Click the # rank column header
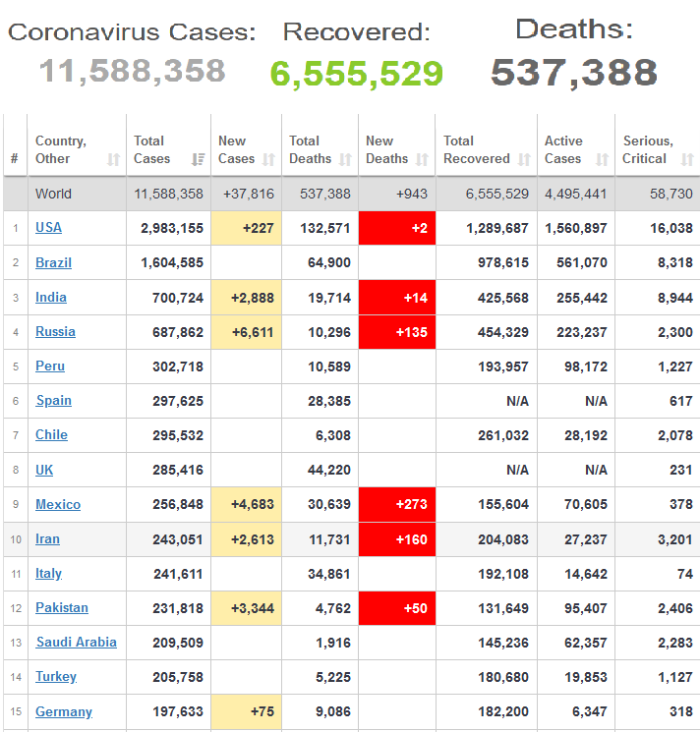The height and width of the screenshot is (732, 700). pos(14,158)
